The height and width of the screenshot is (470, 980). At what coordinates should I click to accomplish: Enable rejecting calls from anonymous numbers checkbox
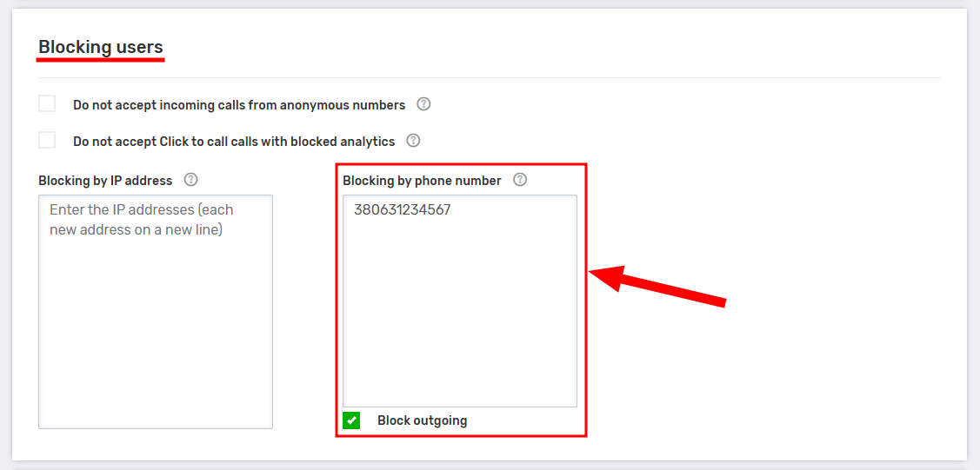pyautogui.click(x=47, y=104)
